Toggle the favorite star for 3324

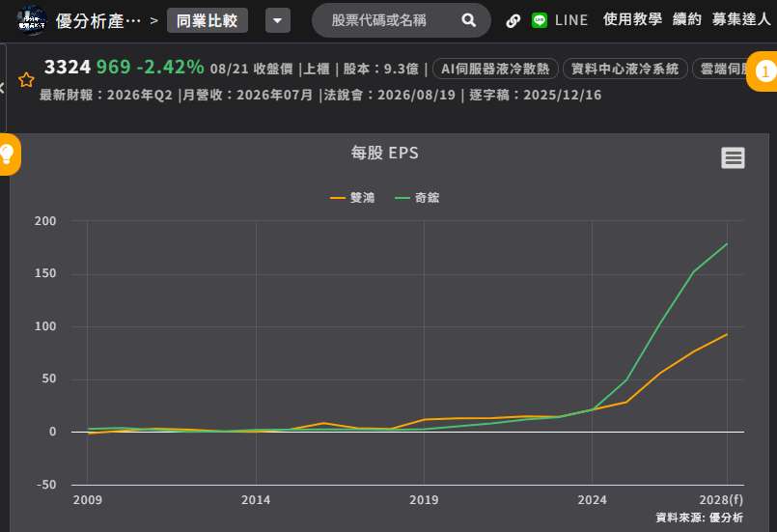26,80
